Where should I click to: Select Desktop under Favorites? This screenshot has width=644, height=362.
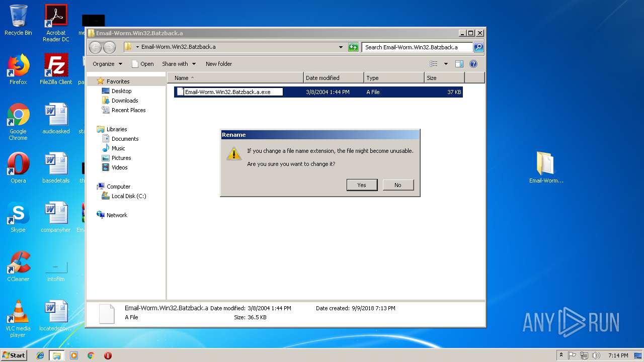coord(121,91)
